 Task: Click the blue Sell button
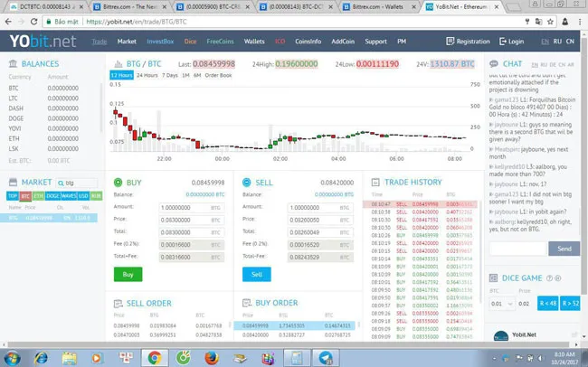coord(257,275)
